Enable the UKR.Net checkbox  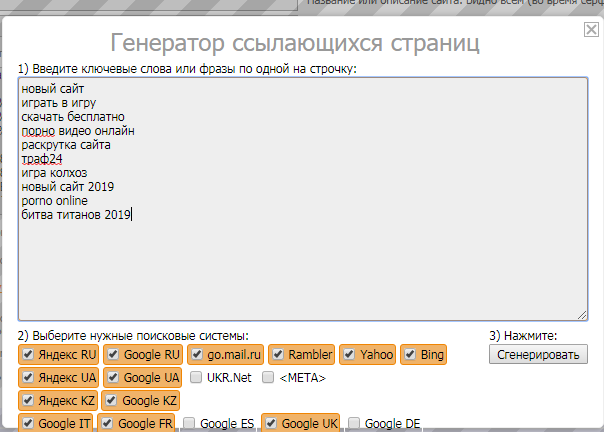[x=196, y=378]
